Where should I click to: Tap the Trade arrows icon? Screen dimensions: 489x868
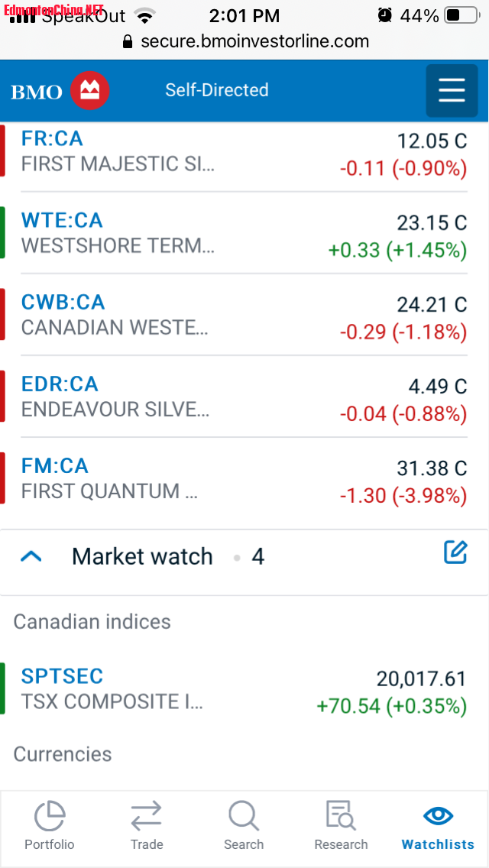pyautogui.click(x=146, y=816)
